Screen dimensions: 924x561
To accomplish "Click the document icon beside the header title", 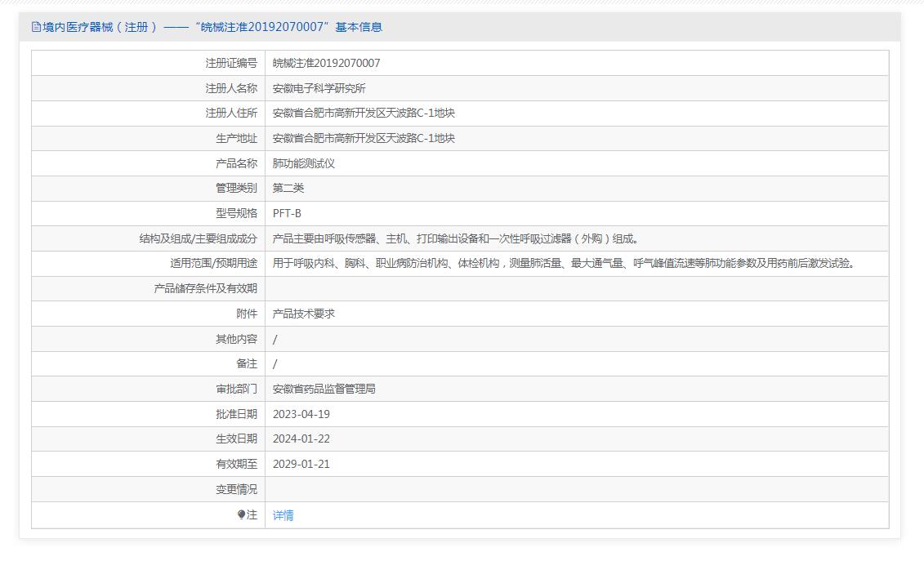I will point(36,27).
